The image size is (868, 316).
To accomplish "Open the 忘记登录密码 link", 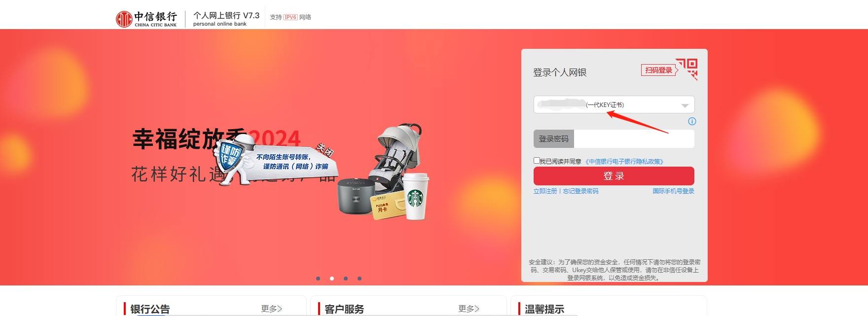I will (581, 191).
